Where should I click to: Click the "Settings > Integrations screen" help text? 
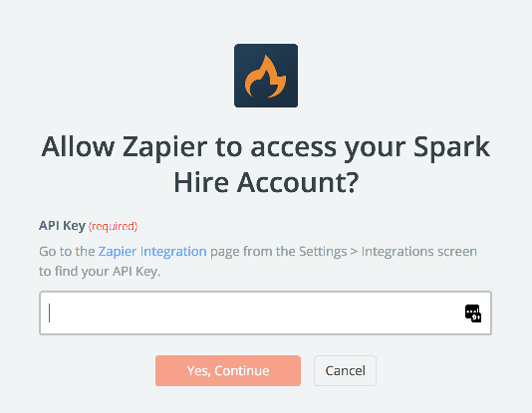pos(388,252)
